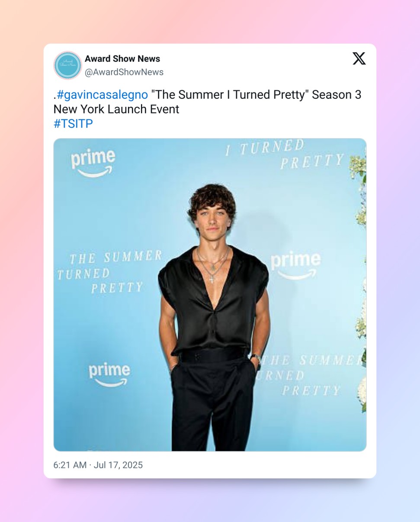The height and width of the screenshot is (522, 420).
Task: Open the Award Show News profile avatar
Action: [x=67, y=65]
